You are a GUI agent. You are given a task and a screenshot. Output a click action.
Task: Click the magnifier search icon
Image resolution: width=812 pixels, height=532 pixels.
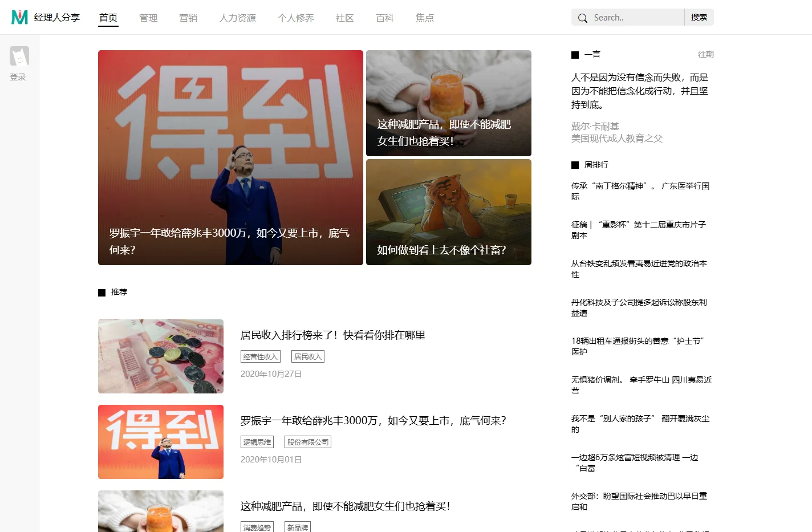pyautogui.click(x=582, y=18)
